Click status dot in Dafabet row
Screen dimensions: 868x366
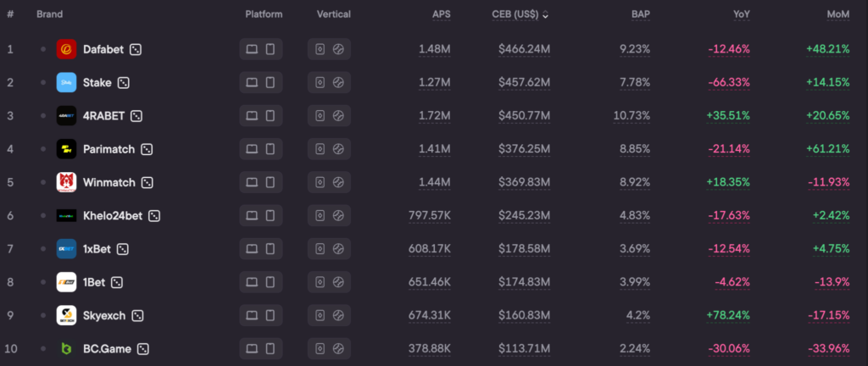(x=43, y=49)
